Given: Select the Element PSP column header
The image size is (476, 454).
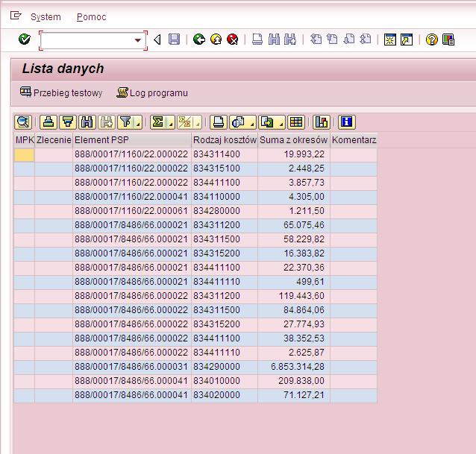Looking at the screenshot, I should (132, 140).
